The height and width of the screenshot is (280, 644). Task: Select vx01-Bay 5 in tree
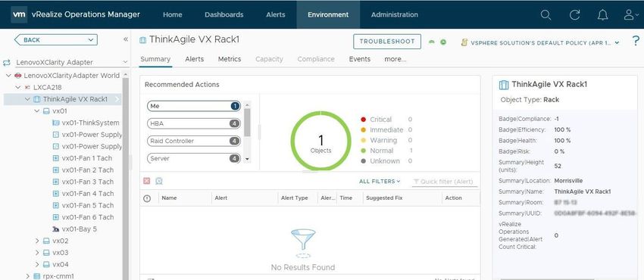(75, 229)
